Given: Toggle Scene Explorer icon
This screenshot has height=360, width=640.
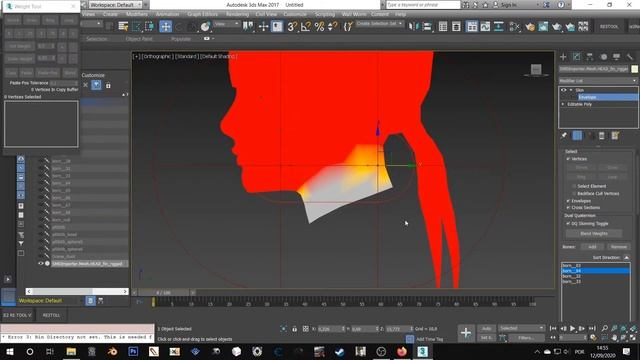Looking at the screenshot, I should 443,27.
